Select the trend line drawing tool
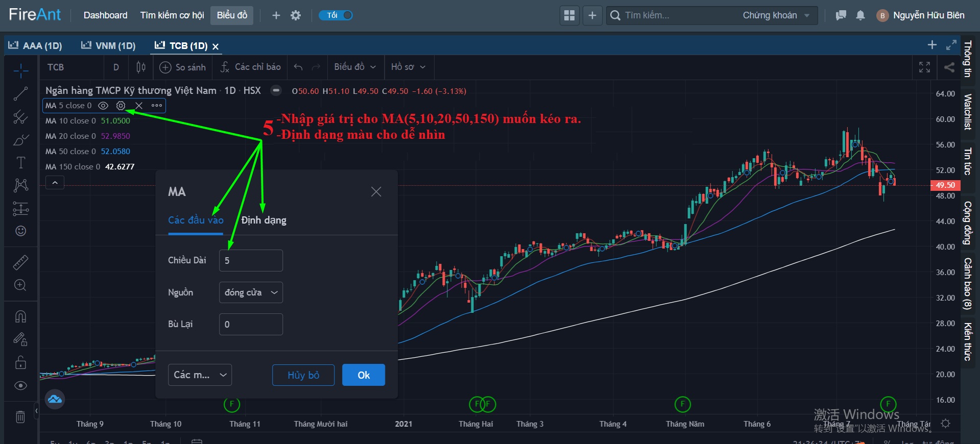The width and height of the screenshot is (980, 444). (20, 94)
